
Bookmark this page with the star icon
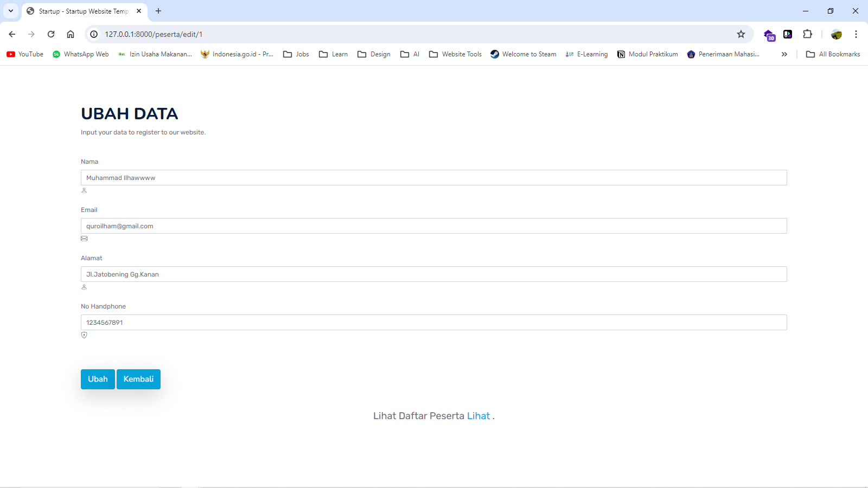click(741, 34)
